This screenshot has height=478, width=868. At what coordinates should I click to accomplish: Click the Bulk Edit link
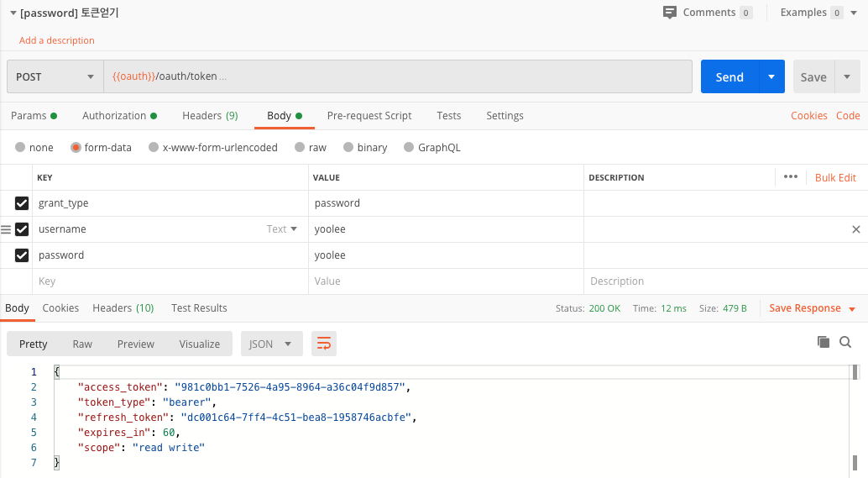835,178
